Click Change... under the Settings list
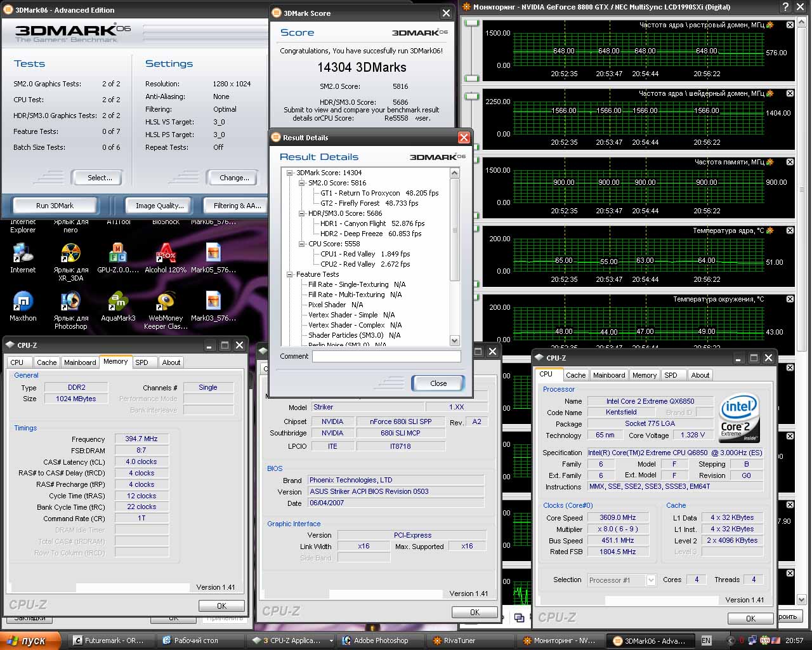Viewport: 812px width, 650px height. [234, 178]
